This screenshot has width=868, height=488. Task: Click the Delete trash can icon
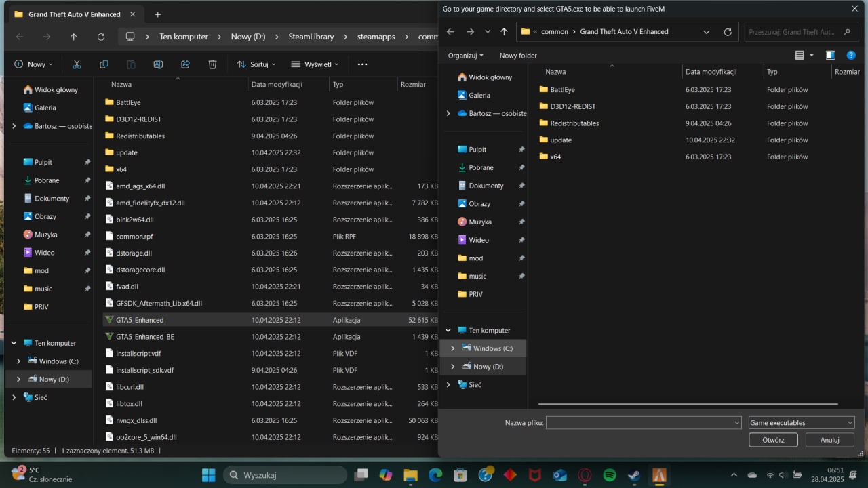(x=212, y=64)
